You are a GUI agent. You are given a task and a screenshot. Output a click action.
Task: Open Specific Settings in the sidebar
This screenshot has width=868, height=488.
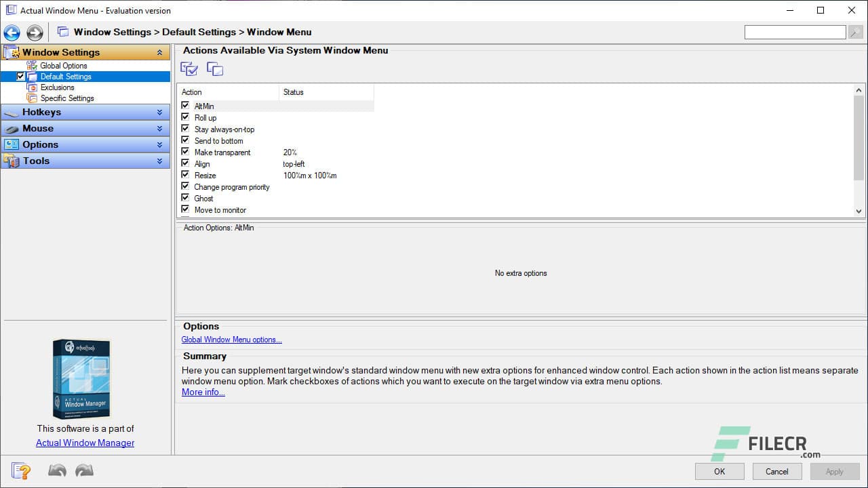point(67,98)
